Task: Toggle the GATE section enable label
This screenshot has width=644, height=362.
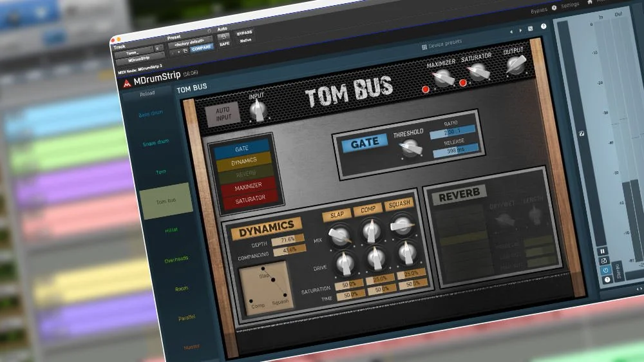Action: [x=365, y=144]
